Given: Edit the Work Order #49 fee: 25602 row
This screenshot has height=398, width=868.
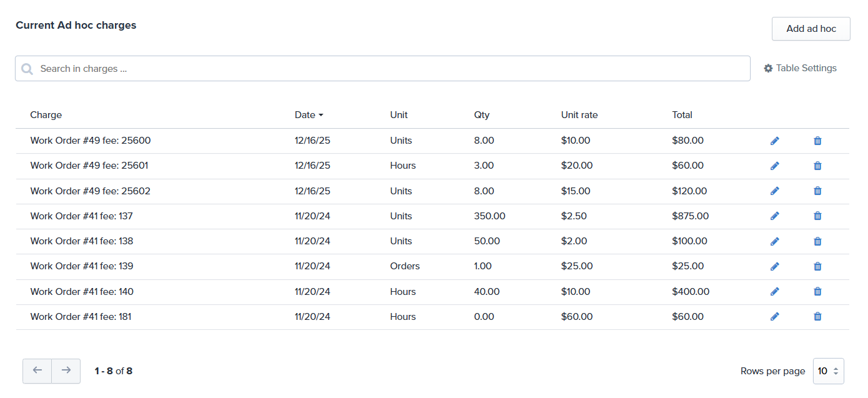Looking at the screenshot, I should 775,191.
